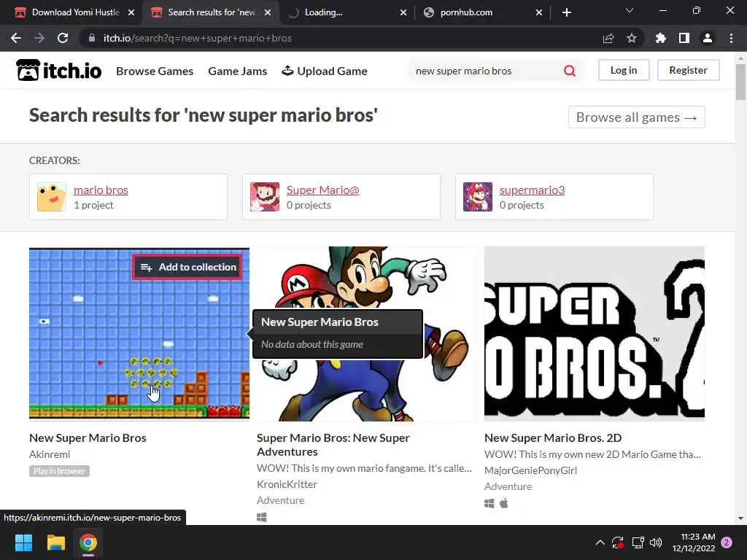Close the Download Yomi Hustle tab
Image resolution: width=747 pixels, height=560 pixels.
tap(131, 12)
